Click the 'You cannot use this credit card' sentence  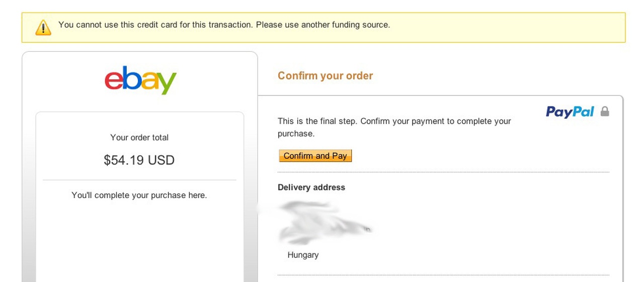[x=156, y=25]
